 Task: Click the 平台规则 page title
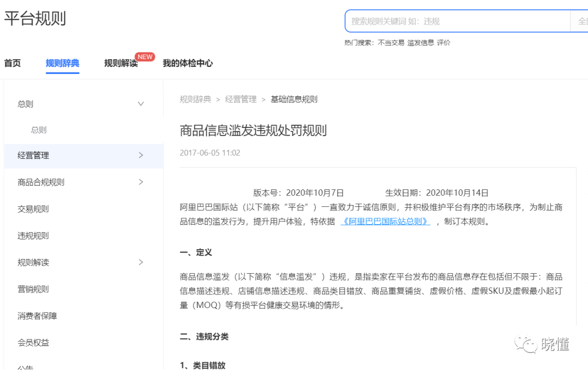pyautogui.click(x=35, y=18)
